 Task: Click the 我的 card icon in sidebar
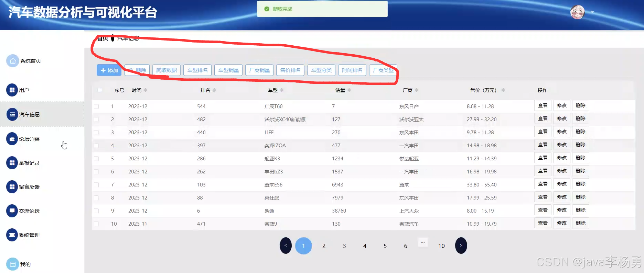click(12, 264)
